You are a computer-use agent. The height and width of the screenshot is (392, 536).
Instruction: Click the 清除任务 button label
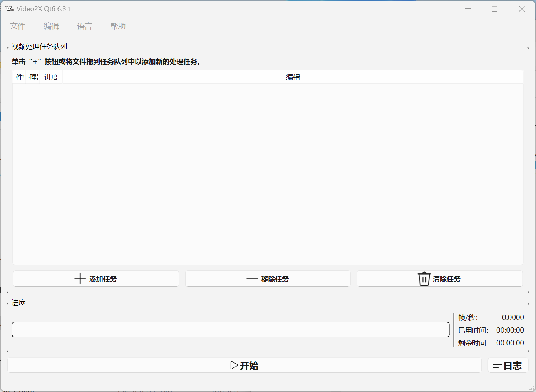447,279
